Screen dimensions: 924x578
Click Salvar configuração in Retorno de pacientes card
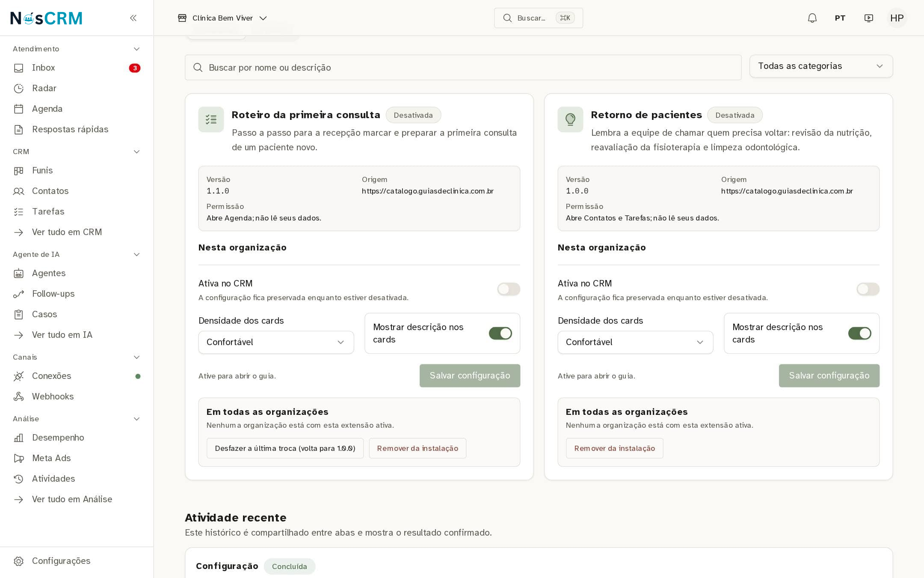[829, 375]
